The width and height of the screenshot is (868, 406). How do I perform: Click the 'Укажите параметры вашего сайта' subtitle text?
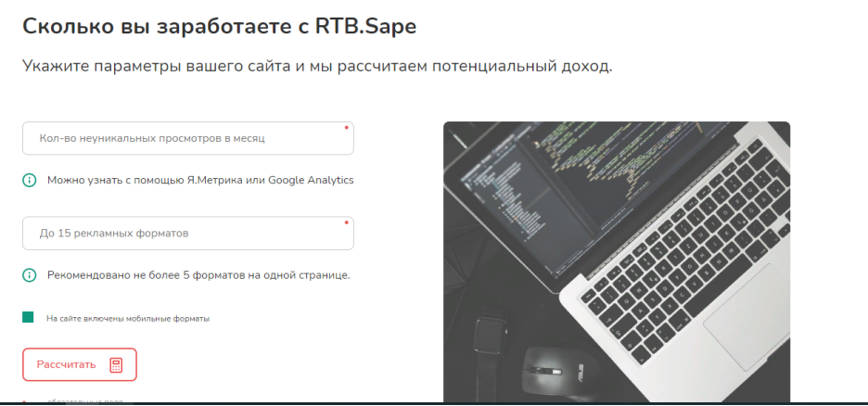[317, 67]
